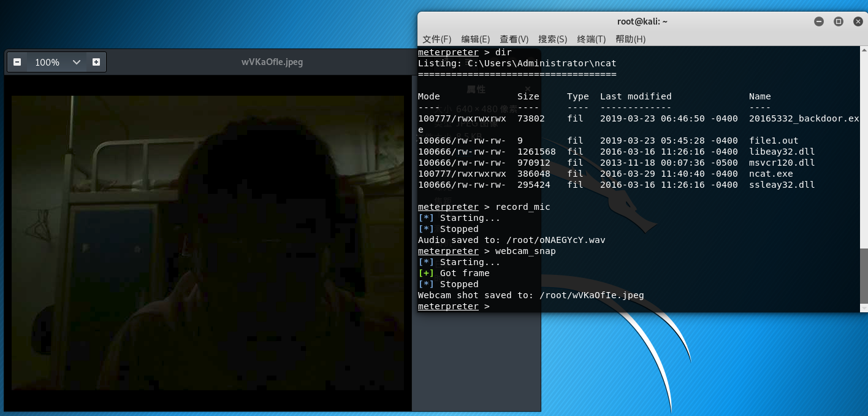Click the size value 295424

534,185
